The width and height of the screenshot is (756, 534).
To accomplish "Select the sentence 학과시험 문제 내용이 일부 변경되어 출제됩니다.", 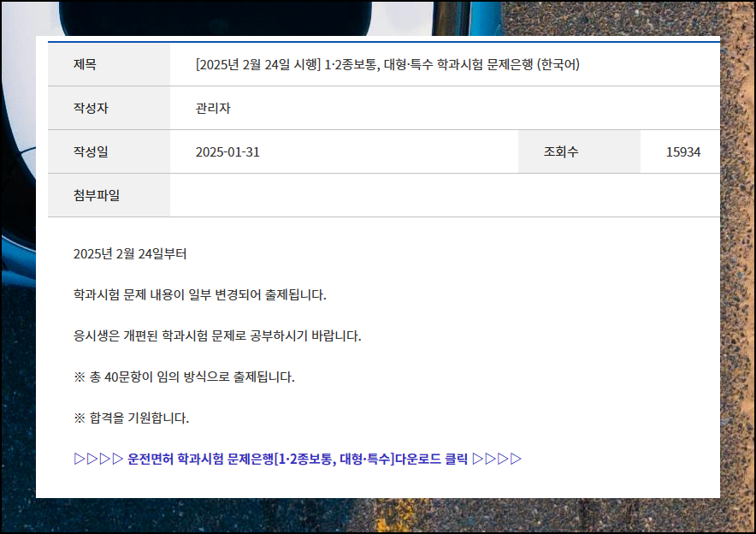I will point(199,294).
